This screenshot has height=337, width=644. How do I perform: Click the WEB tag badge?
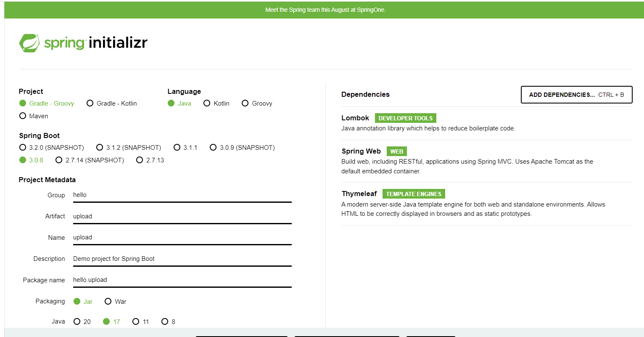(x=397, y=151)
